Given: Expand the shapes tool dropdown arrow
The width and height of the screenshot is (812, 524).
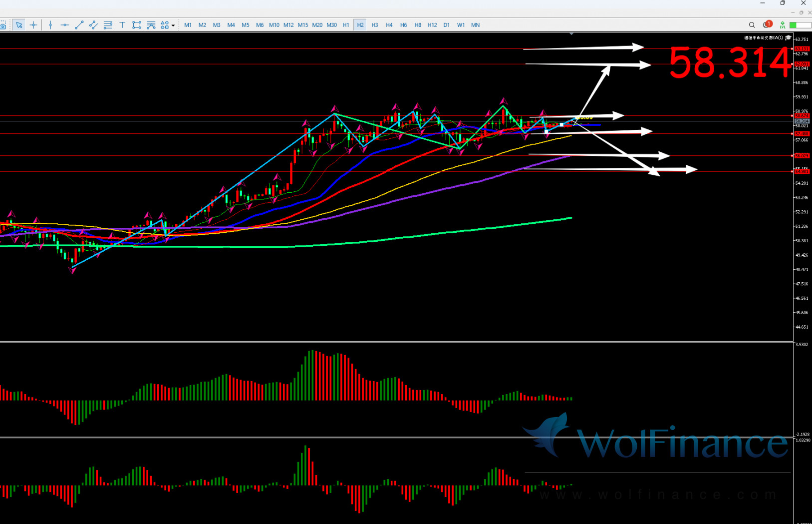Looking at the screenshot, I should 173,25.
